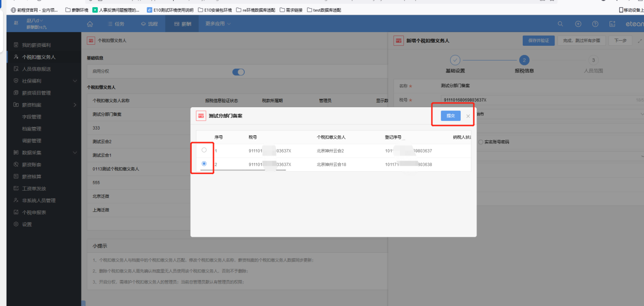Click the 数据采集 sidebar icon

[16, 152]
